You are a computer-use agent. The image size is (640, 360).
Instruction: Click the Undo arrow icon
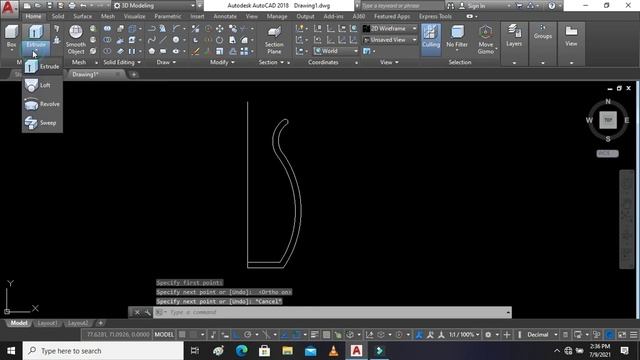83,6
